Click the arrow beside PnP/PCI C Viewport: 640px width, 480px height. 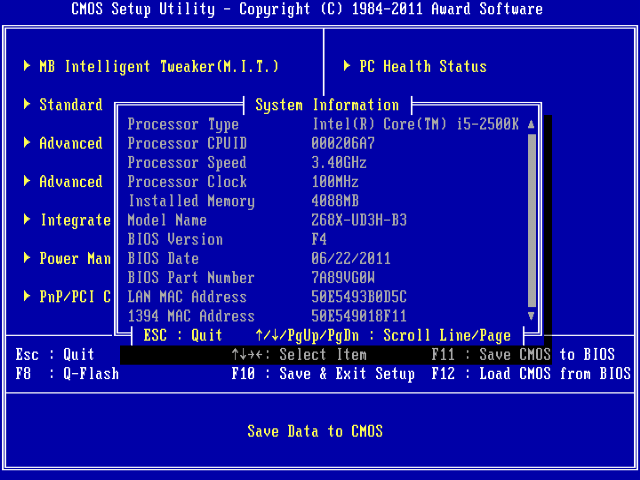tap(27, 296)
